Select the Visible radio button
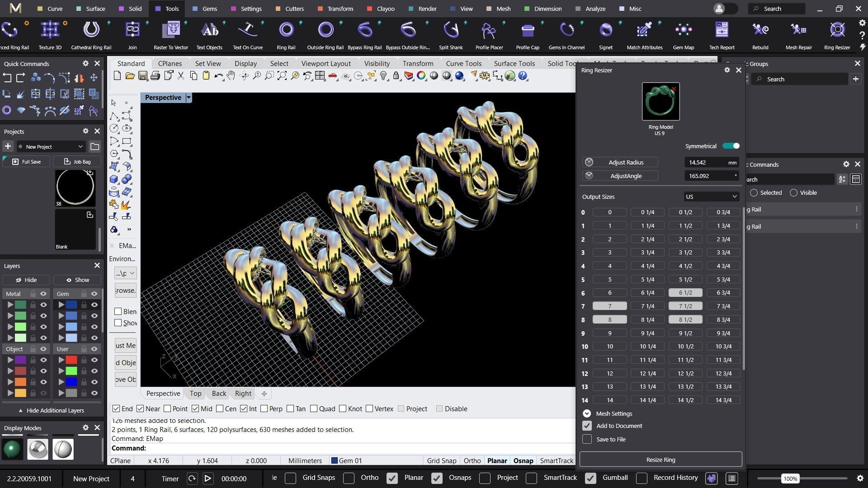 793,193
